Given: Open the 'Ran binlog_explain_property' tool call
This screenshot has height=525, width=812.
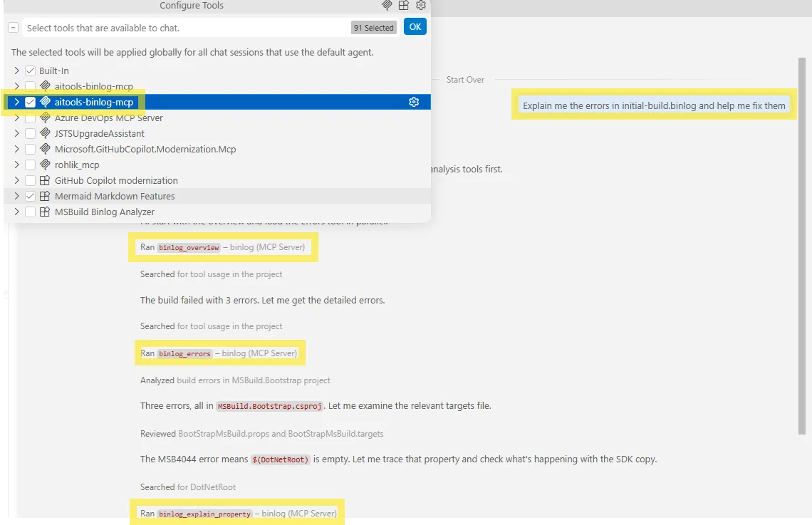Looking at the screenshot, I should [238, 513].
